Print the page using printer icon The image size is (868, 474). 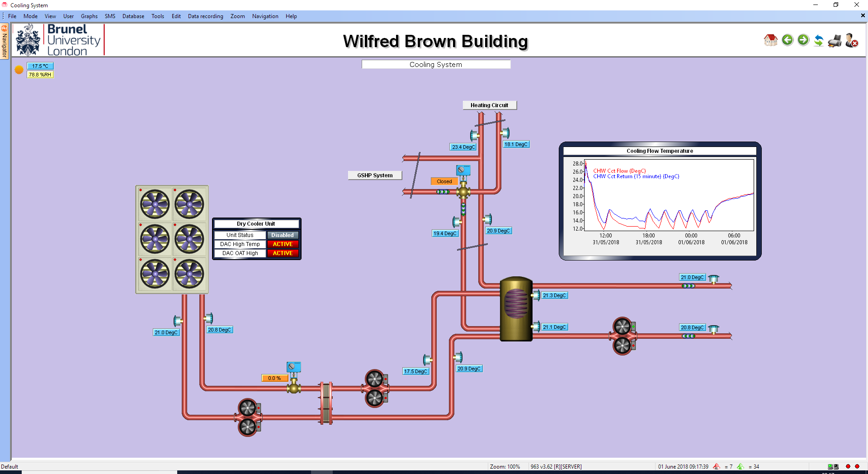(835, 41)
